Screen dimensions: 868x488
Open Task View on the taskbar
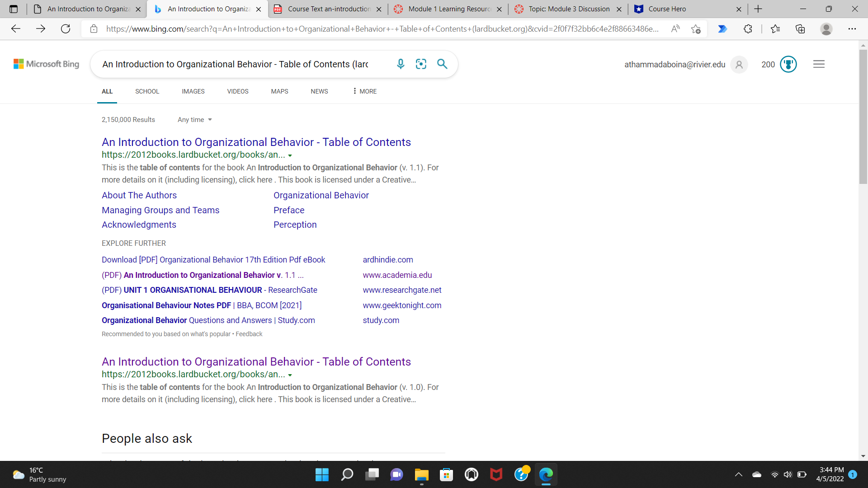372,474
